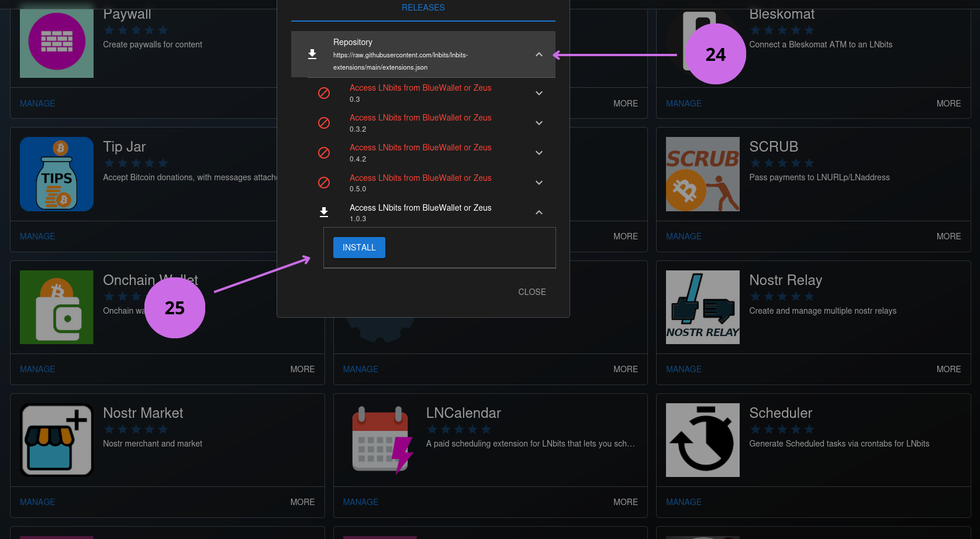Expand release 0.3.2 details chevron
The image size is (980, 539).
539,123
